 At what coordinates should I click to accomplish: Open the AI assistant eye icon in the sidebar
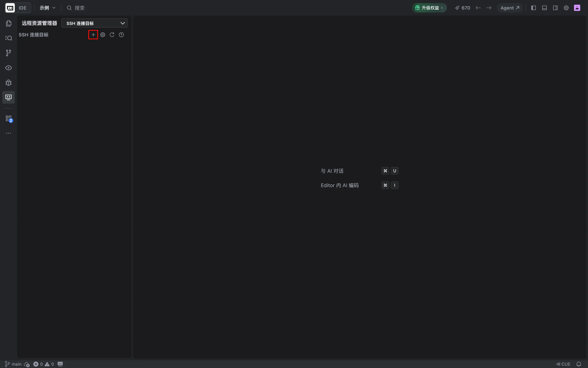click(x=9, y=68)
